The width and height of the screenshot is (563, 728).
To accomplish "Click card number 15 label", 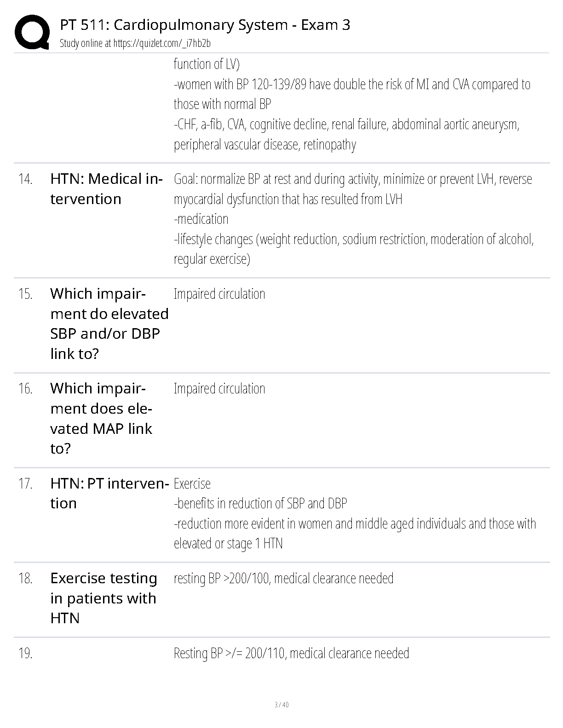I will point(26,294).
